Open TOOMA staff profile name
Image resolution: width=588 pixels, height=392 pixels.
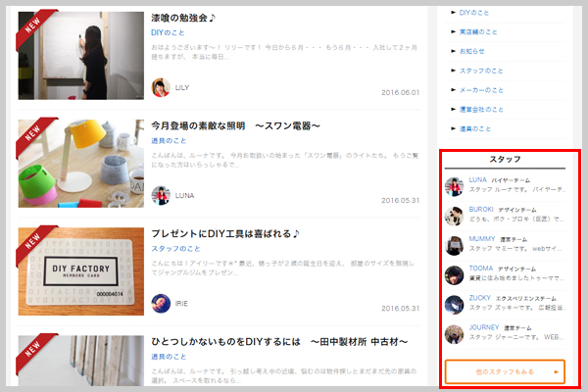click(x=481, y=269)
